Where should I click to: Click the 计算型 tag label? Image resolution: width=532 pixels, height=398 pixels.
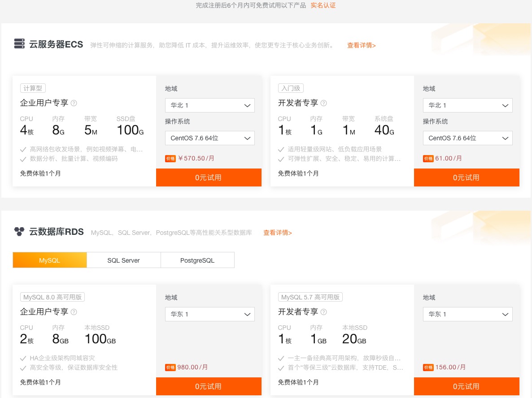click(x=33, y=88)
